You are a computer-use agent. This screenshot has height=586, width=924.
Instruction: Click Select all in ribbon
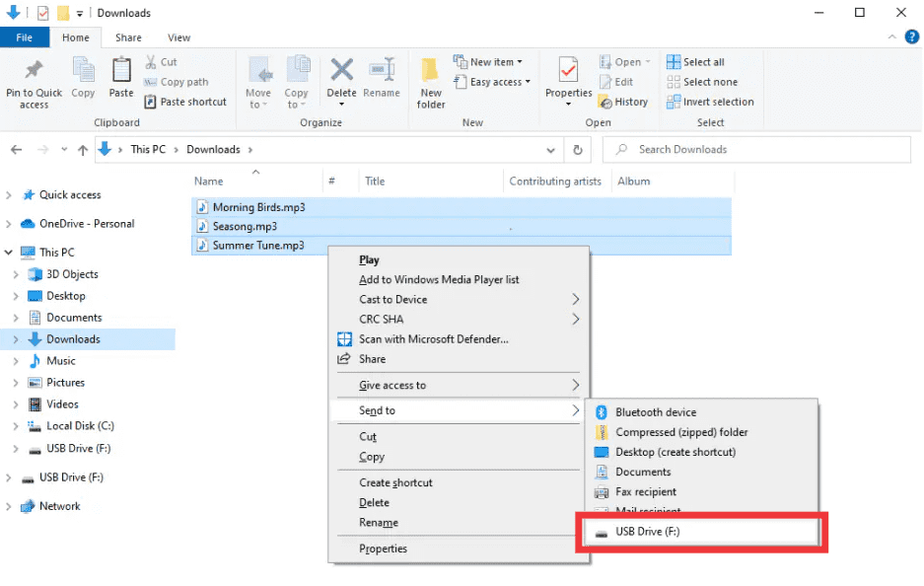(x=695, y=62)
